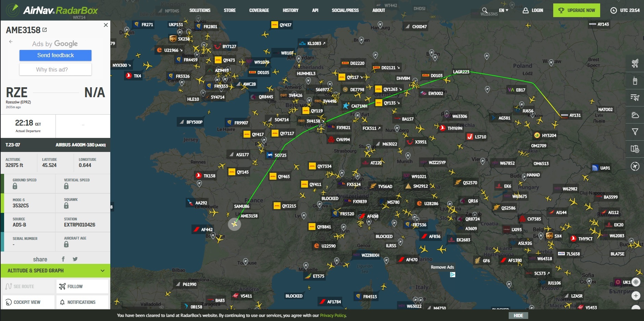The height and width of the screenshot is (321, 644).
Task: Click Send feedback on the ad
Action: click(55, 55)
